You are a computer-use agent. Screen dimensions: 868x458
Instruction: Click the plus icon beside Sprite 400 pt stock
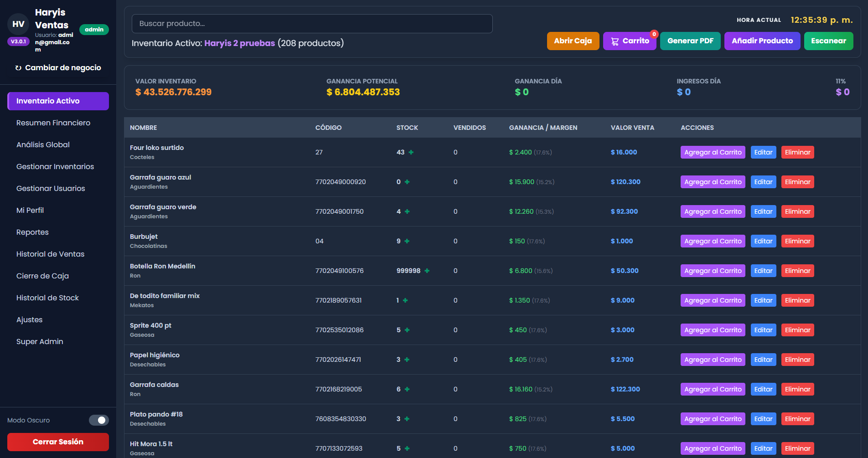pos(406,330)
